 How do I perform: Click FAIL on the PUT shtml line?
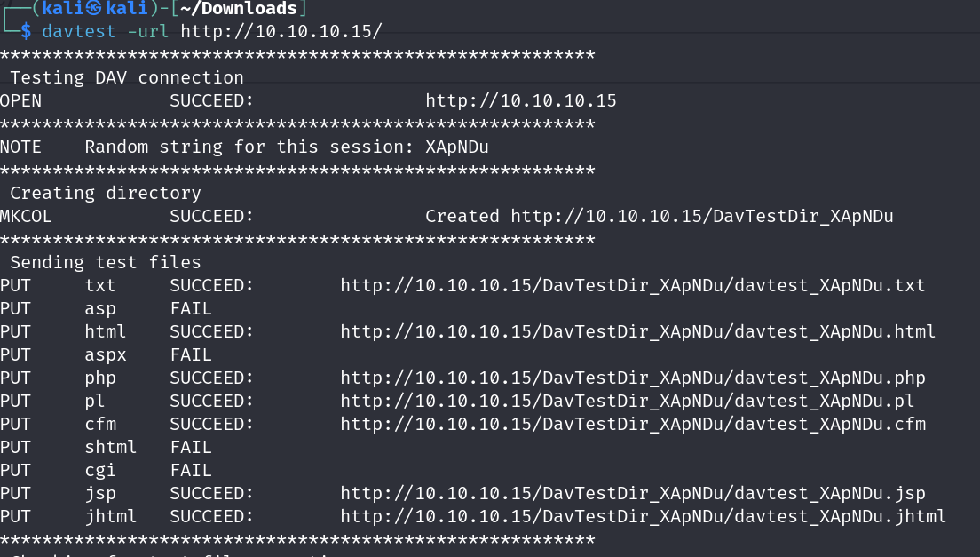pos(191,447)
